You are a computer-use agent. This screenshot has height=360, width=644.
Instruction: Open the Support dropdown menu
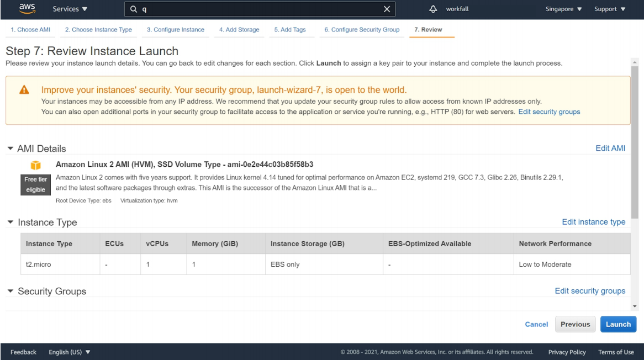click(x=610, y=9)
